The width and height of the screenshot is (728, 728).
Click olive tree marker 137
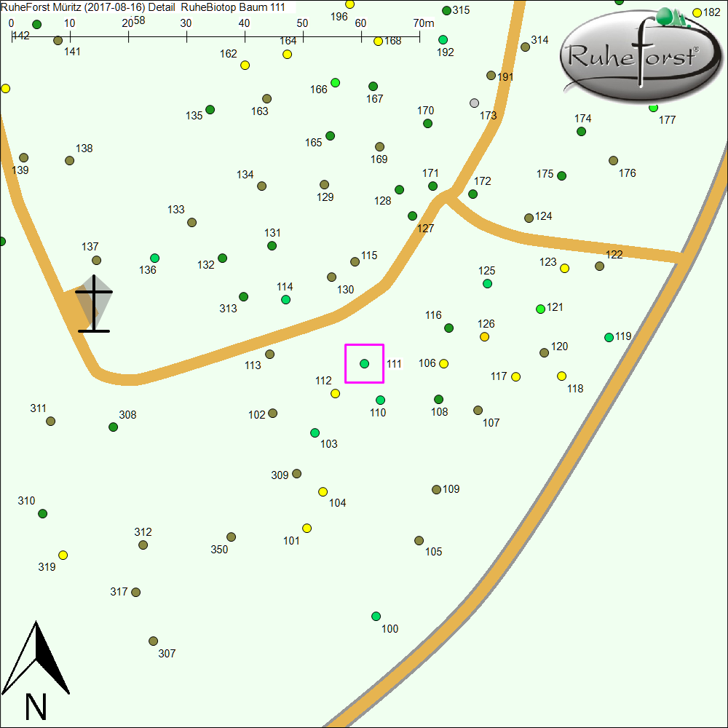(96, 260)
